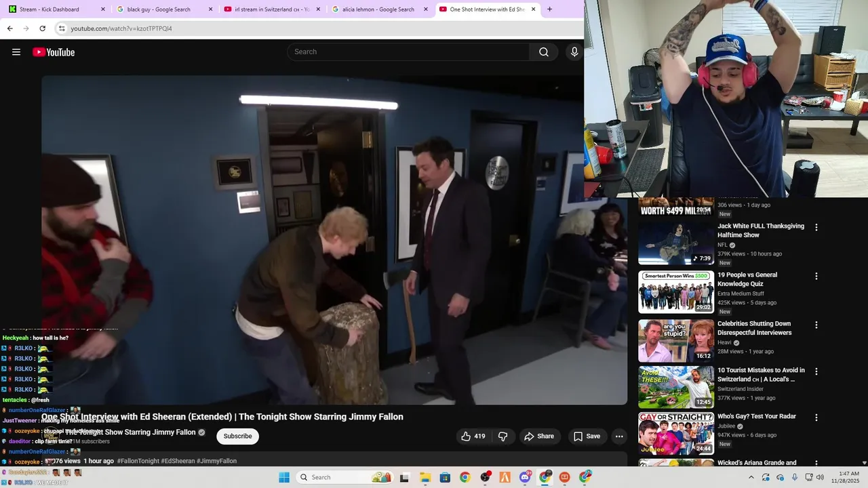This screenshot has width=868, height=488.
Task: Open Who's Gay? Test Your Radar thumbnail
Action: tap(676, 433)
